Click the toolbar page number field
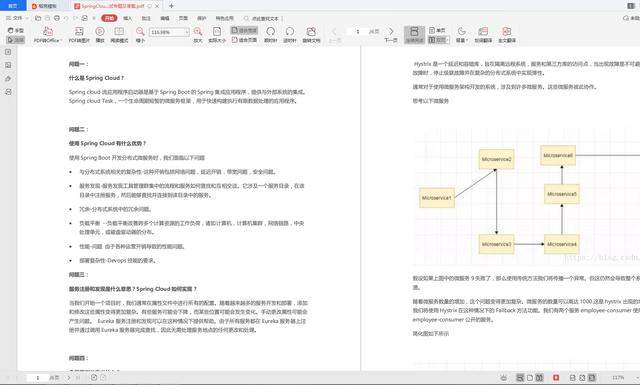This screenshot has width=640, height=385. 358,31
